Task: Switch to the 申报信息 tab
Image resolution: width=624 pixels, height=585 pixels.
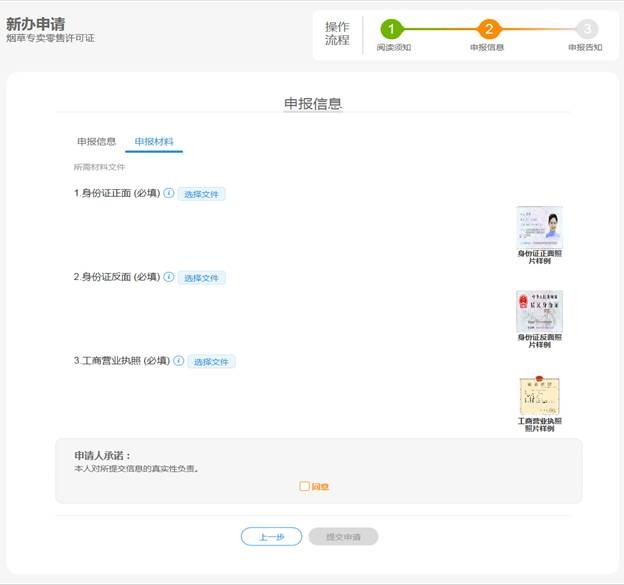Action: 96,142
